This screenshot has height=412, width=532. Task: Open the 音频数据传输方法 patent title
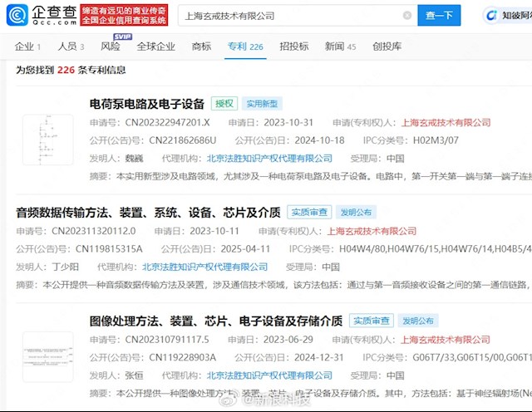click(148, 213)
